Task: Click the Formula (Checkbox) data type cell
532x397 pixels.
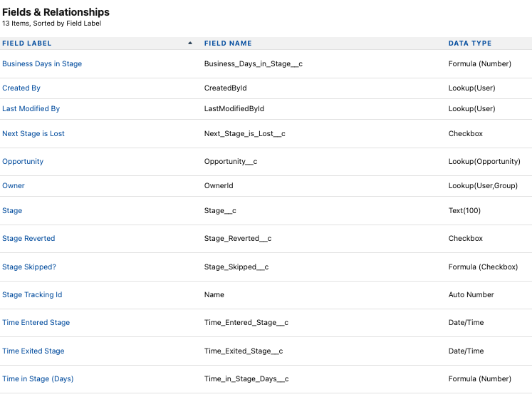Action: click(x=483, y=267)
